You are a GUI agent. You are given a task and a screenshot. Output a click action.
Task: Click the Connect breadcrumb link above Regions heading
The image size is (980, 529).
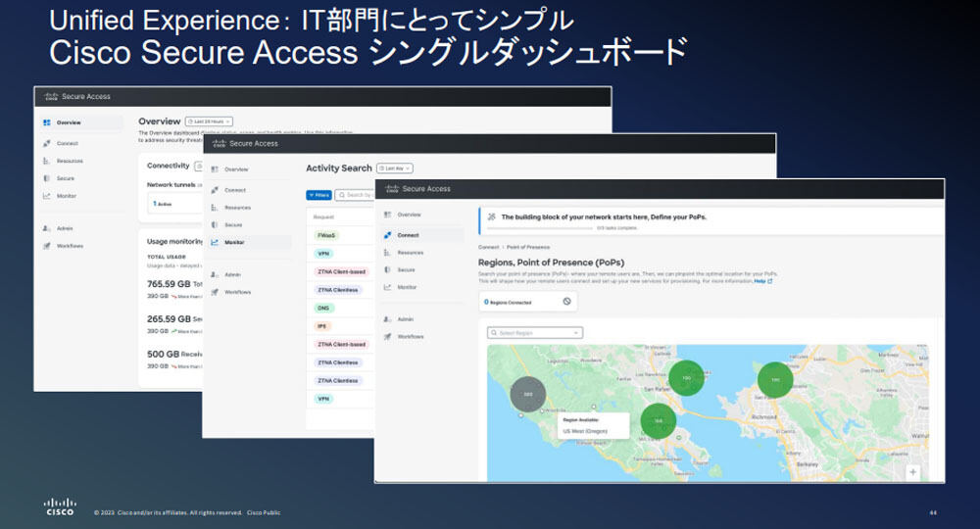tap(489, 247)
